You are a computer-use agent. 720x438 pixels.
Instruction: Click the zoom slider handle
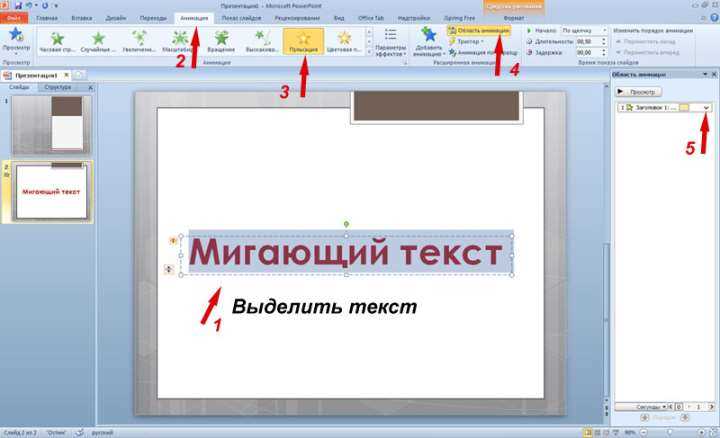pyautogui.click(x=669, y=432)
